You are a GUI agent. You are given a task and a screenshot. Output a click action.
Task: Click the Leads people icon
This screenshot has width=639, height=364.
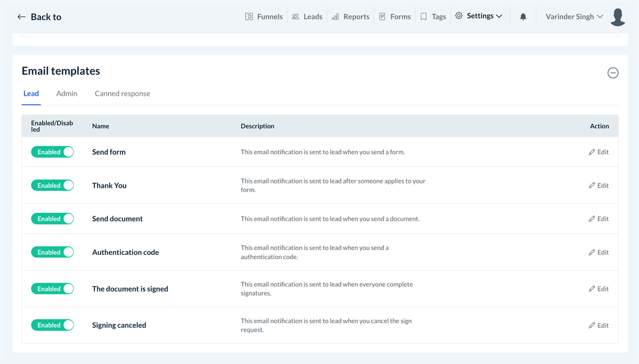[296, 16]
